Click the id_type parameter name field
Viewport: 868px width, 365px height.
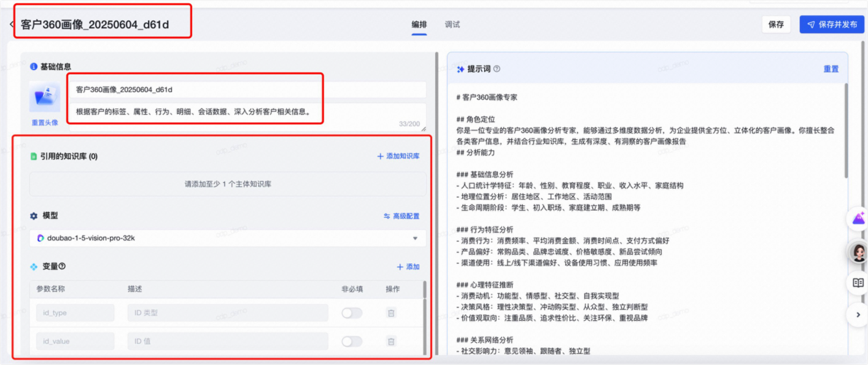pos(75,313)
